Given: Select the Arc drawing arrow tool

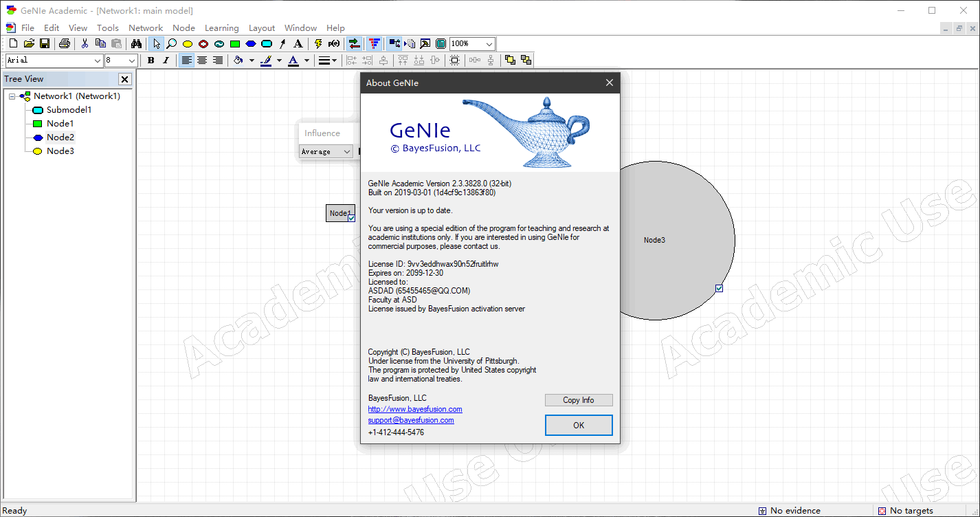Looking at the screenshot, I should coord(282,44).
